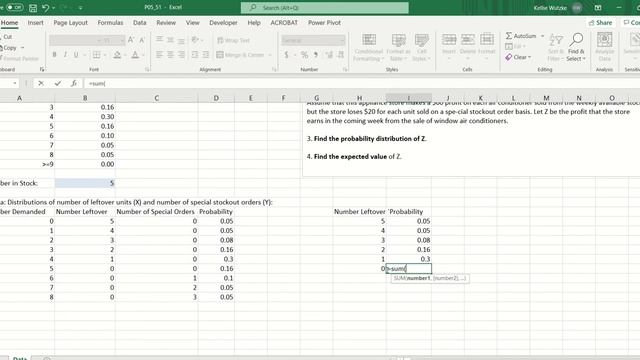Click the Borders icon
The image size is (640, 360).
coord(96,55)
